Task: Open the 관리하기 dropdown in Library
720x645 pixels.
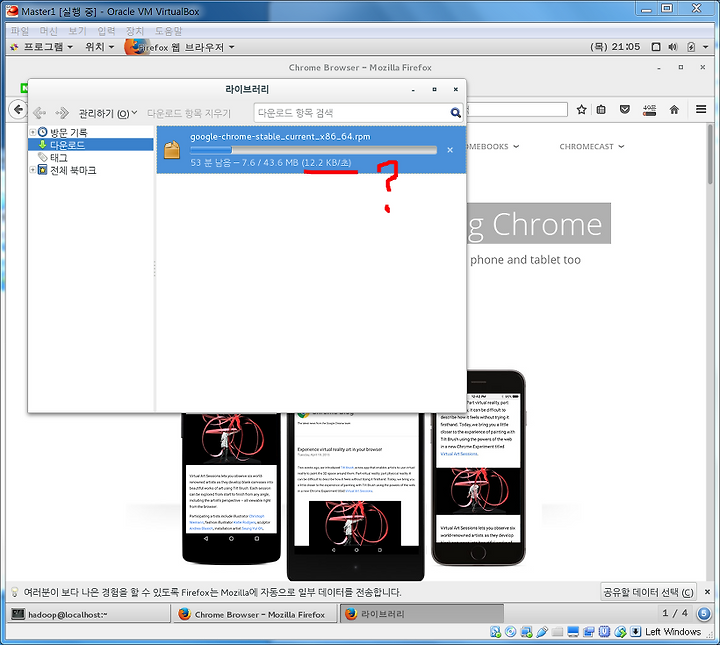Action: tap(108, 113)
